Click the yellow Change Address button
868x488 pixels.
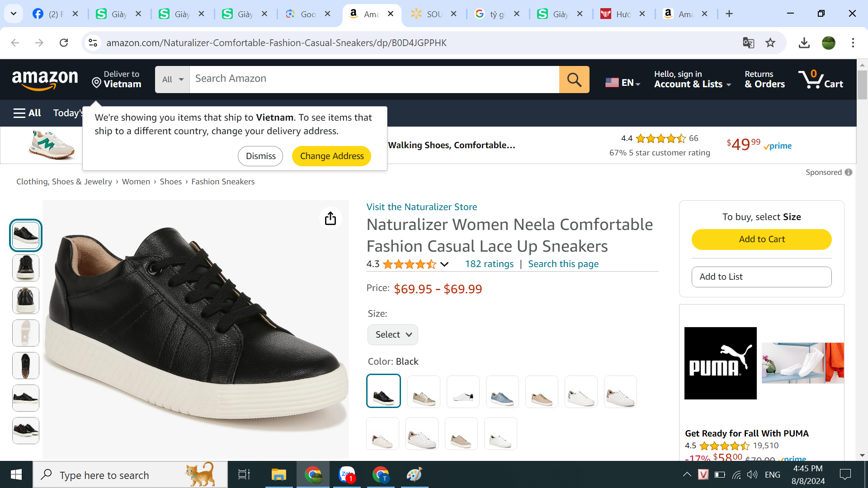[x=331, y=156]
